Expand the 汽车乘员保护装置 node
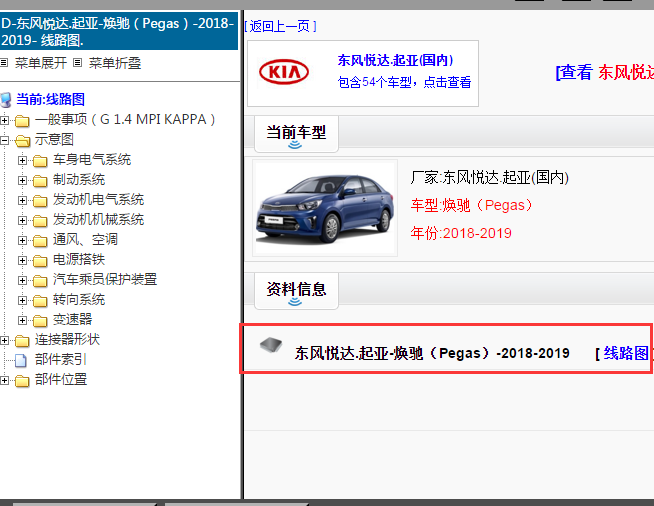654x506 pixels. tap(23, 281)
